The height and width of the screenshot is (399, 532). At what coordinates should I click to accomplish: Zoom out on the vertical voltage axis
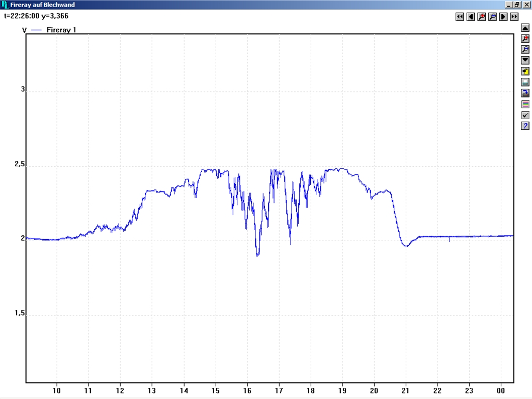(525, 50)
